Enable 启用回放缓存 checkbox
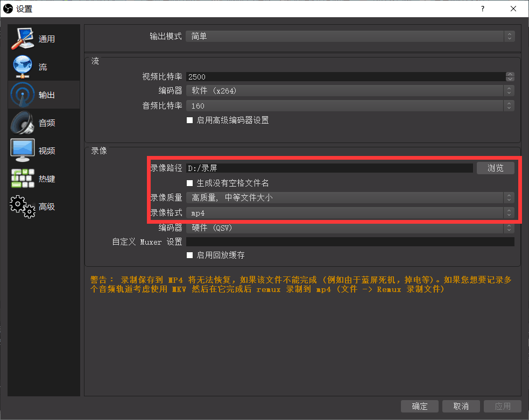529x420 pixels. (x=189, y=255)
